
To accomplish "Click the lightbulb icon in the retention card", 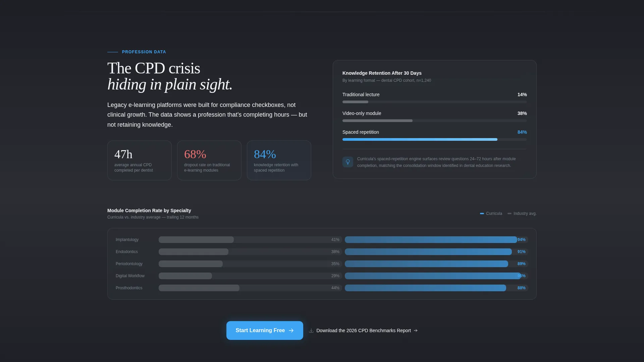I will 348,162.
